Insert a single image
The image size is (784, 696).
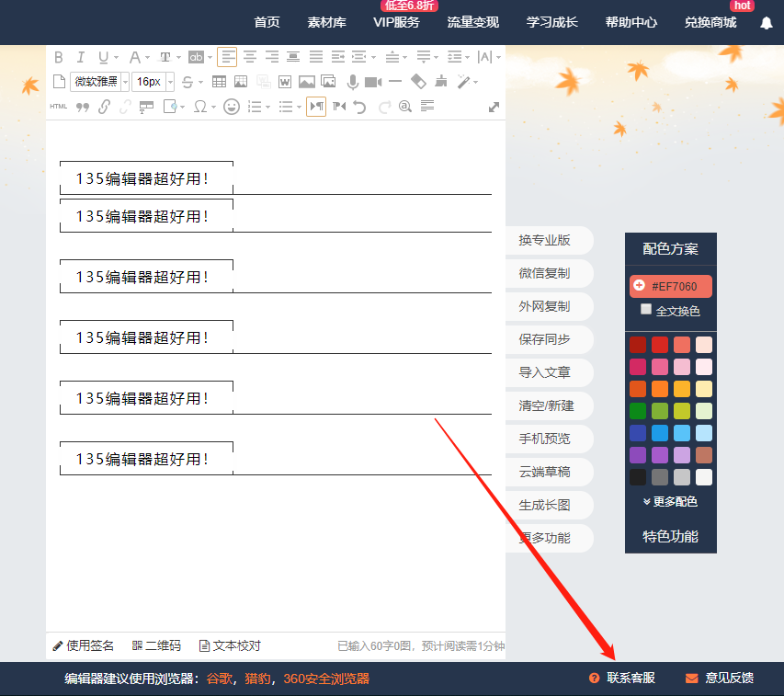[307, 82]
